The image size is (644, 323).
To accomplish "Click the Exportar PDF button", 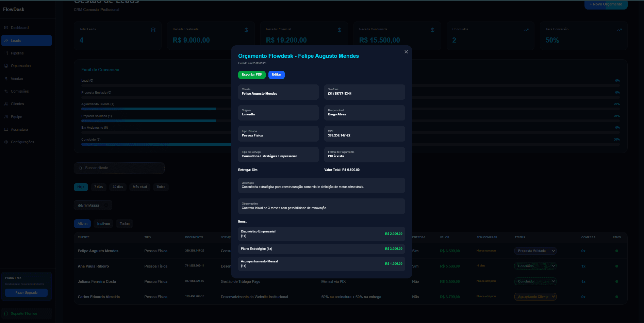I will (x=252, y=75).
